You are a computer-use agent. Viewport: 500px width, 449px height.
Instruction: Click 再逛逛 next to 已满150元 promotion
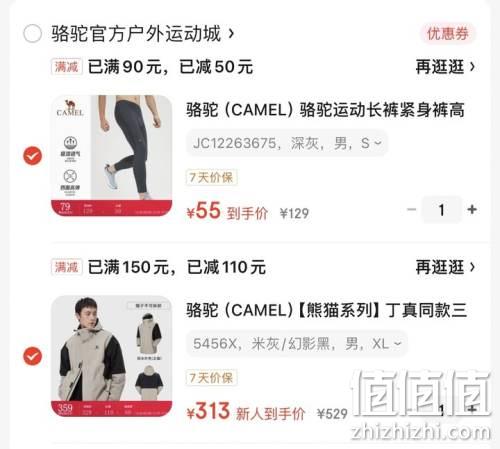pos(445,267)
